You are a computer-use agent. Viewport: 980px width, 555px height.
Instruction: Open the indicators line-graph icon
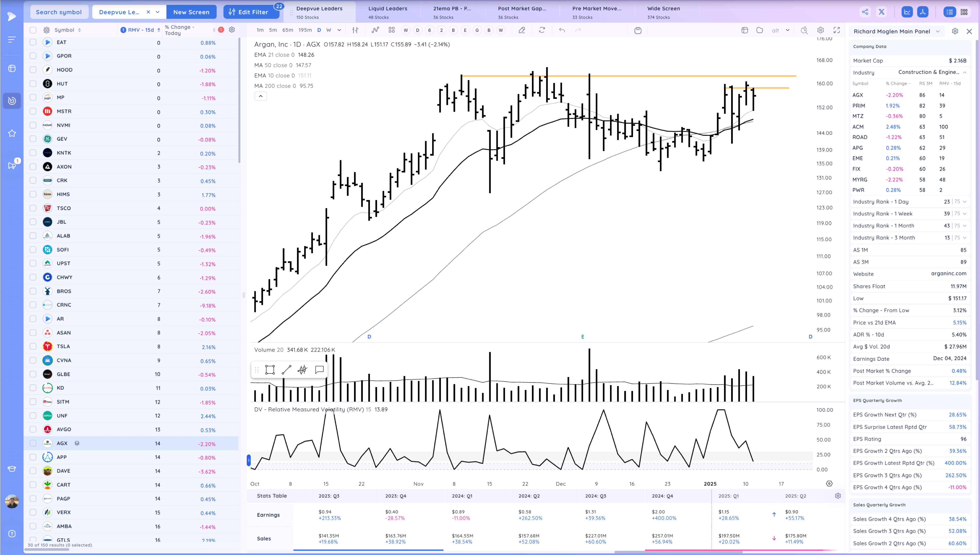point(375,30)
